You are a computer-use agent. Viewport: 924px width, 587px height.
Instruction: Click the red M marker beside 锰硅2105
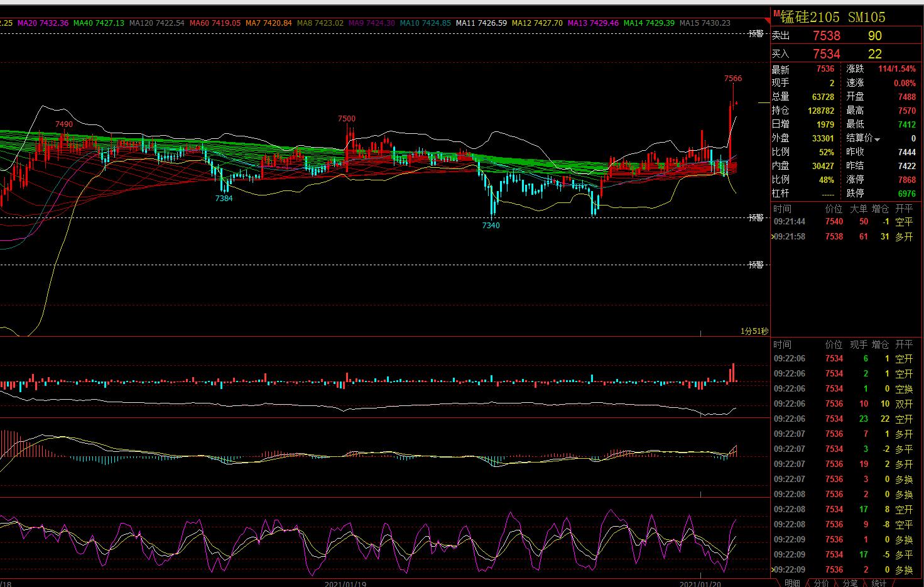tap(776, 13)
